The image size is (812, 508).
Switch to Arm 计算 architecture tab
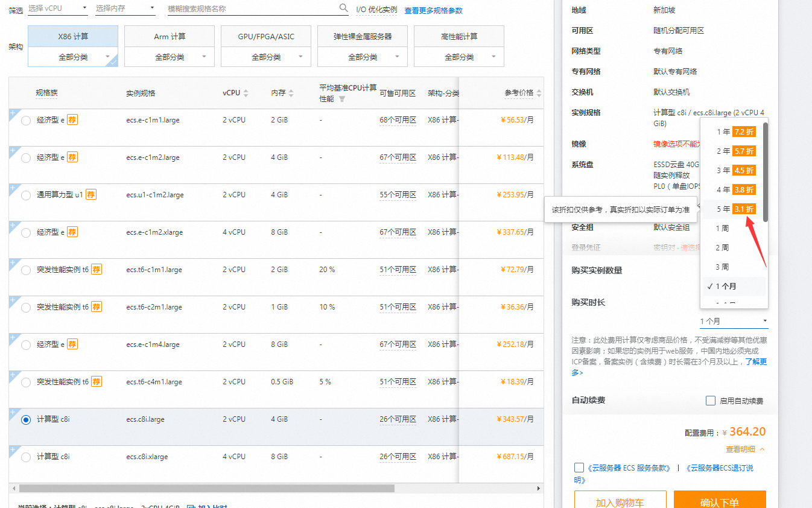pyautogui.click(x=170, y=37)
